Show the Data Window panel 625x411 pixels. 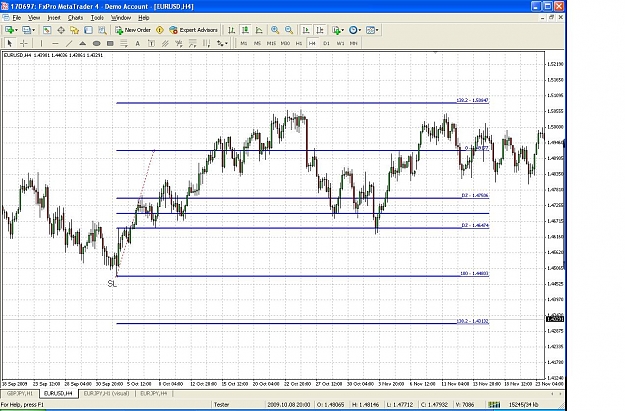coord(61,30)
